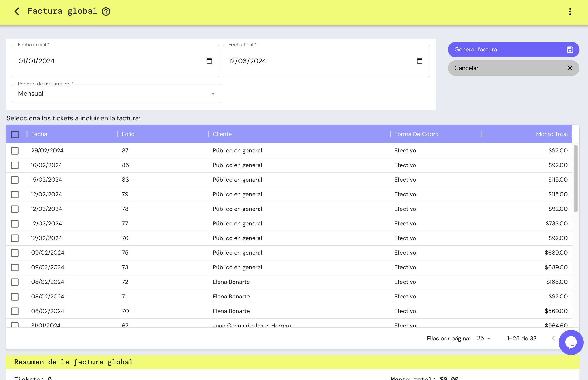
Task: Click the Monto Total column header
Action: 552,134
